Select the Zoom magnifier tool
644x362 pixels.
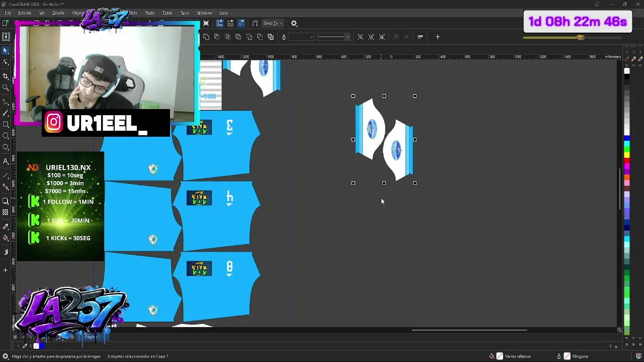(x=6, y=87)
